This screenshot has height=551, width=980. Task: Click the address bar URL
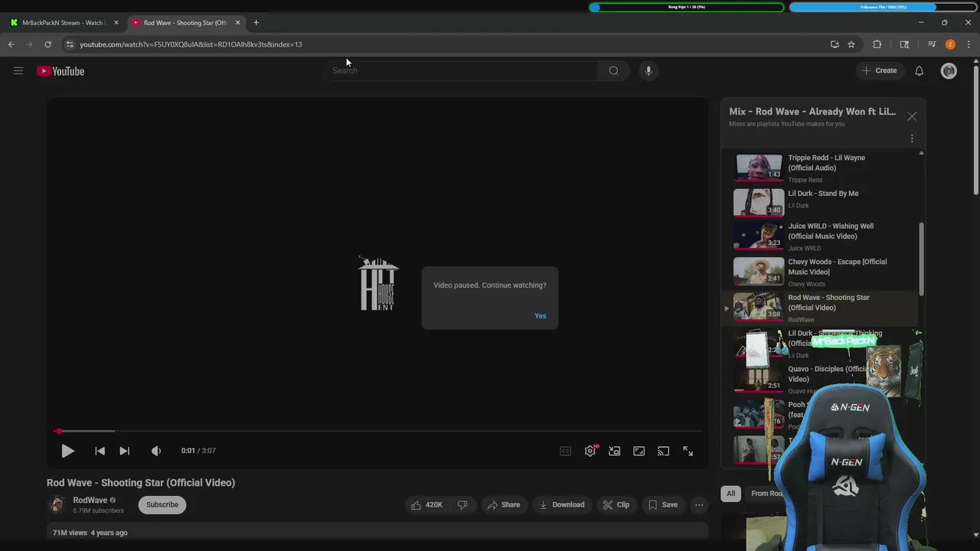point(191,44)
